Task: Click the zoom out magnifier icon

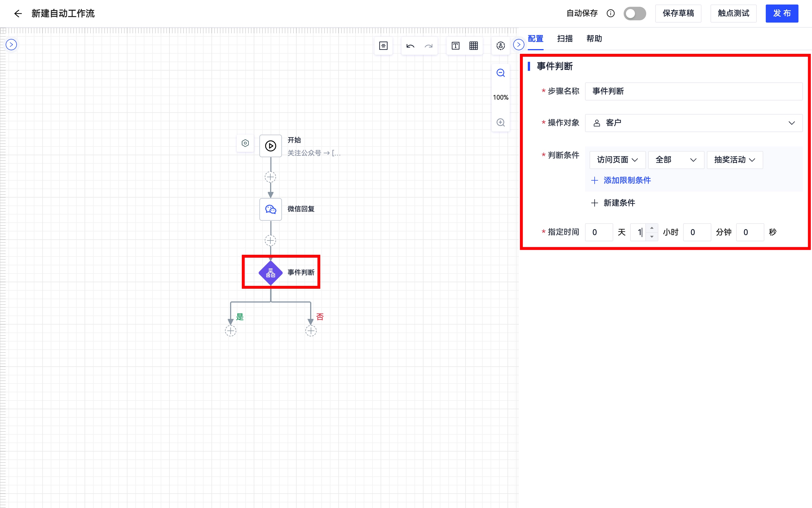Action: pyautogui.click(x=500, y=73)
